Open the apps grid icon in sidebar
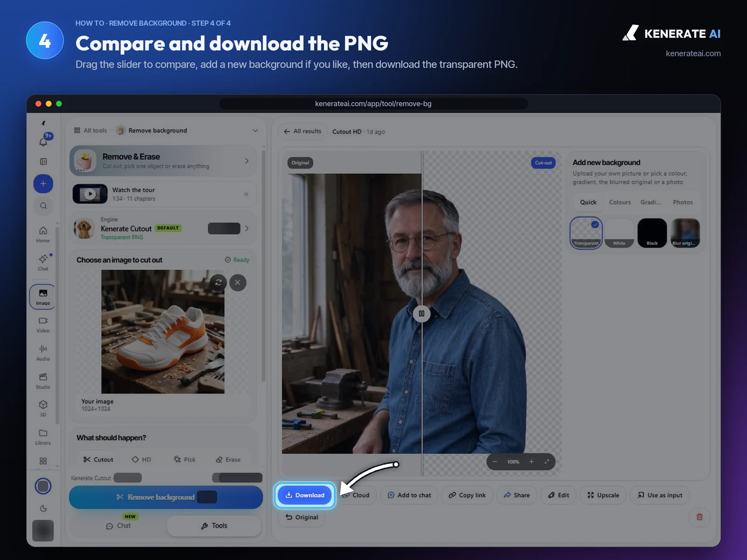The height and width of the screenshot is (560, 747). (43, 461)
